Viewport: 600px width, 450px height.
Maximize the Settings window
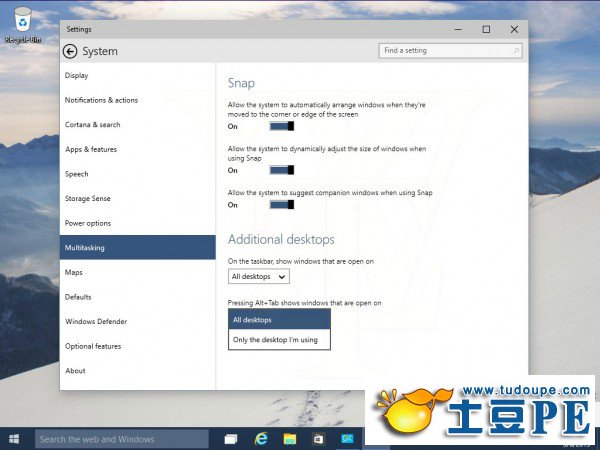pyautogui.click(x=486, y=29)
